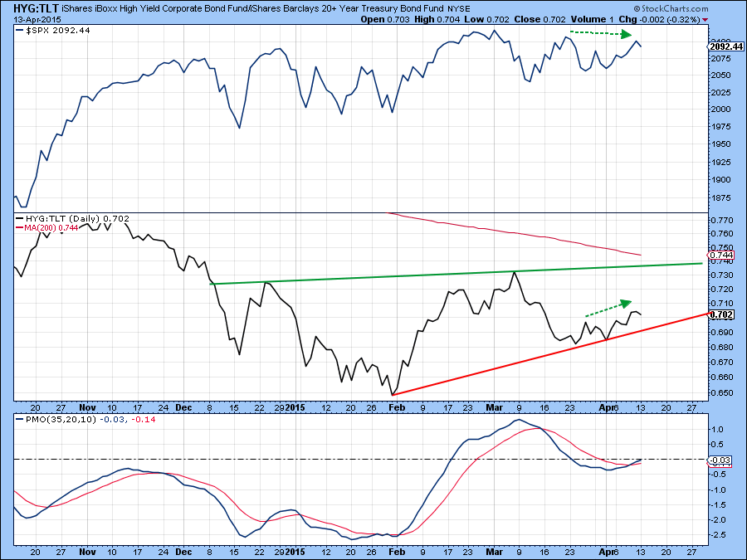Click Nov on the date axis under the ratio panel

pos(88,407)
